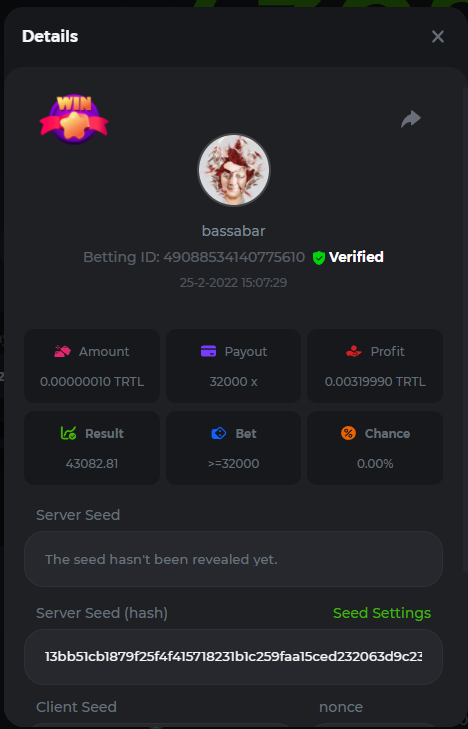Click the Profit 0.00319990 TRTL card
Screen dimensions: 468x729
(375, 366)
